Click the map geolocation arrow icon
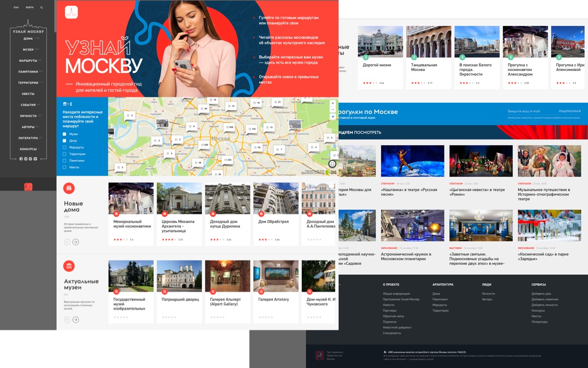 [x=333, y=117]
